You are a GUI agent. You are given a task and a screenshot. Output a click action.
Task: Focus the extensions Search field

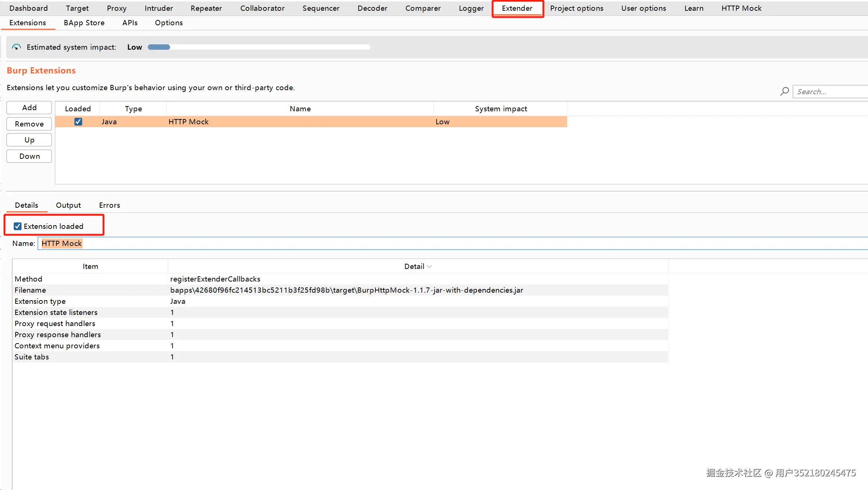tap(831, 92)
